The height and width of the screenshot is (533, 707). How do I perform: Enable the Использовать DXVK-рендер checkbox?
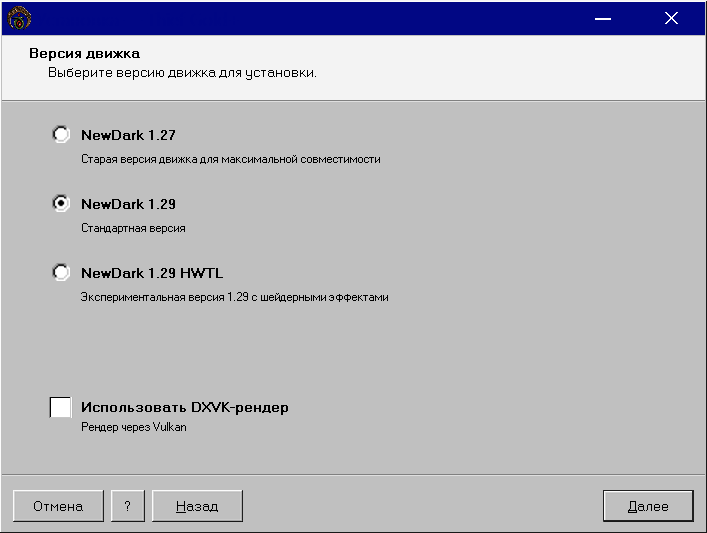60,407
